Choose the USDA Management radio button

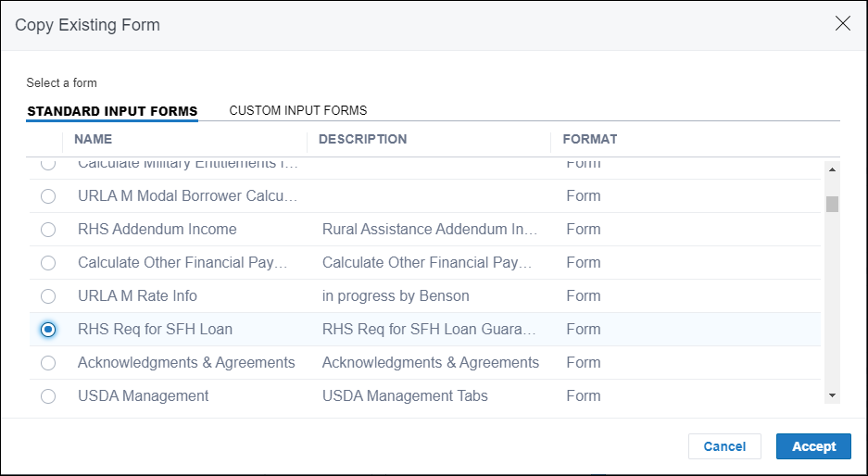(48, 396)
